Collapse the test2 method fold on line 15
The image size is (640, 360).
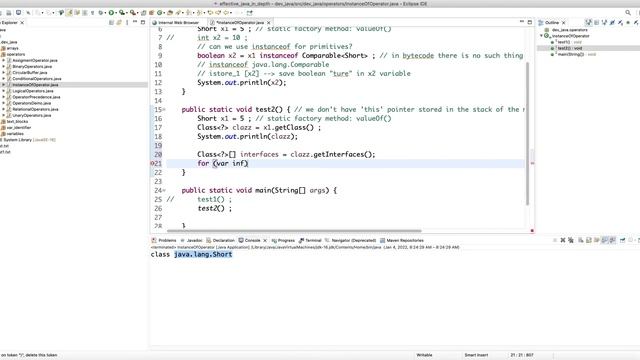tap(164, 109)
